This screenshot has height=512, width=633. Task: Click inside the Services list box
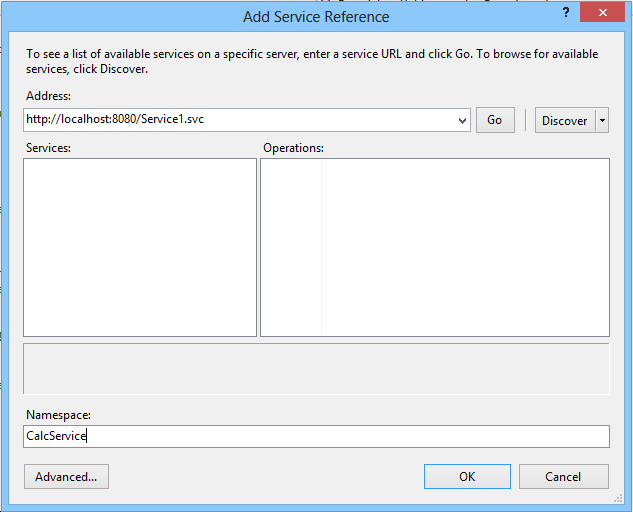[x=140, y=247]
